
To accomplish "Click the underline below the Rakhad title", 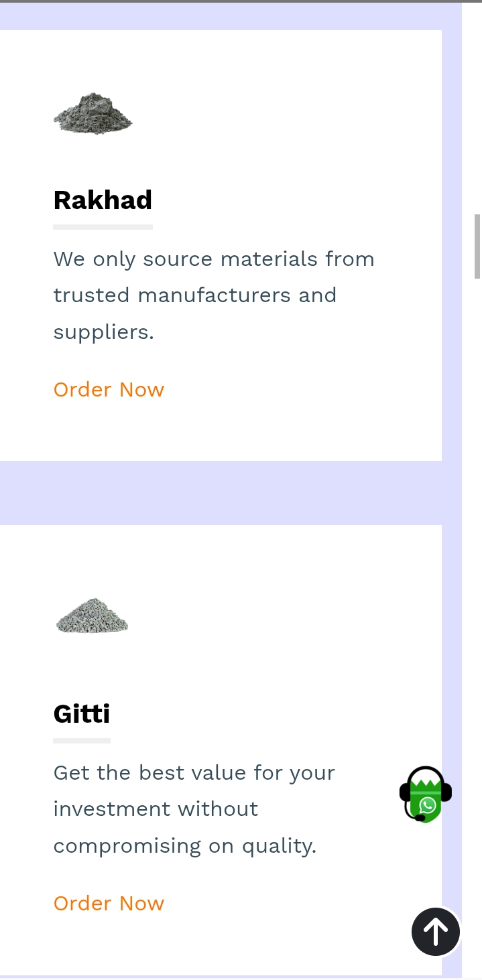I will (x=103, y=227).
